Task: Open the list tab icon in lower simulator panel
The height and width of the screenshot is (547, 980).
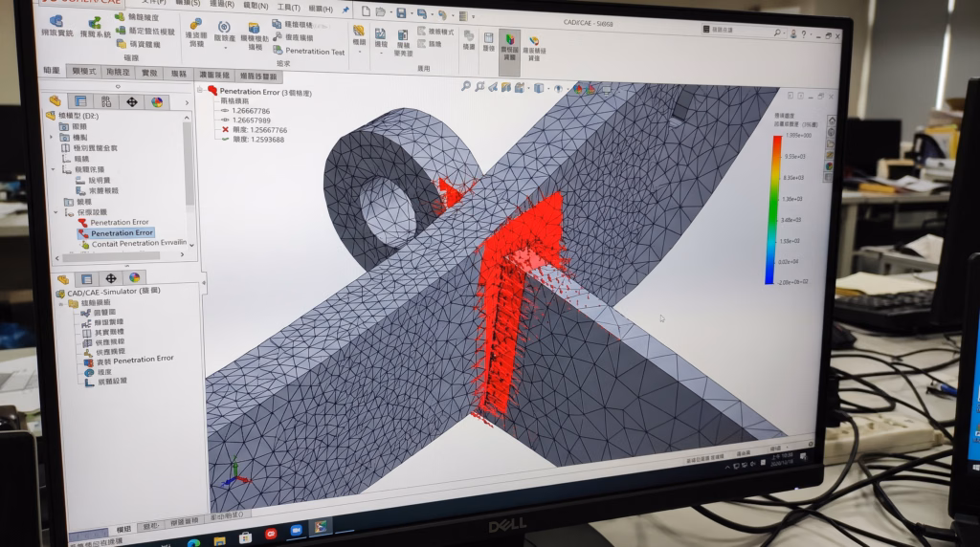Action: tap(87, 279)
